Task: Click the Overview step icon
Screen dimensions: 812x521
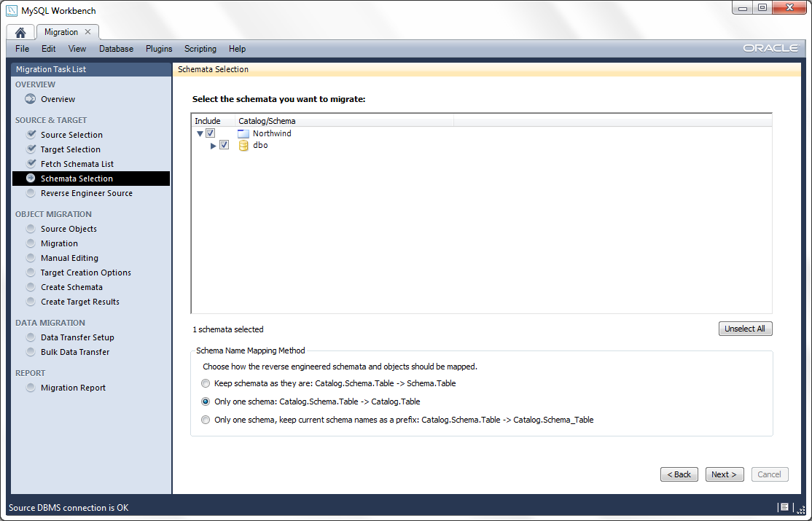Action: 31,99
